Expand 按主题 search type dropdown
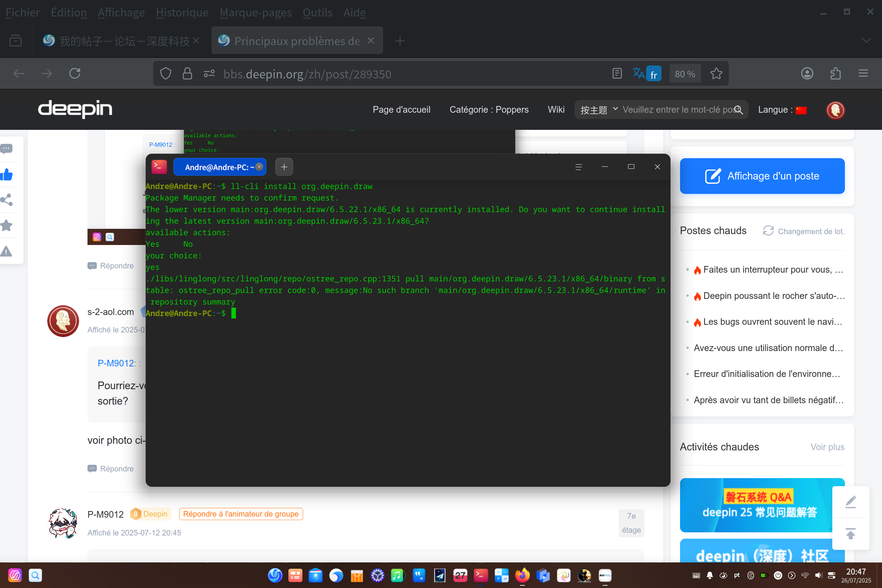Screen dimensions: 882x588 click(x=599, y=110)
